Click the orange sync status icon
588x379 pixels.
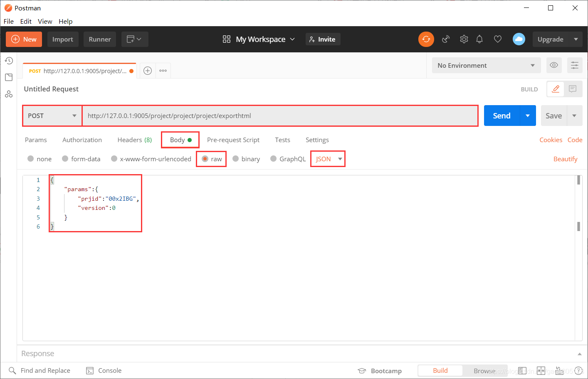pos(426,39)
